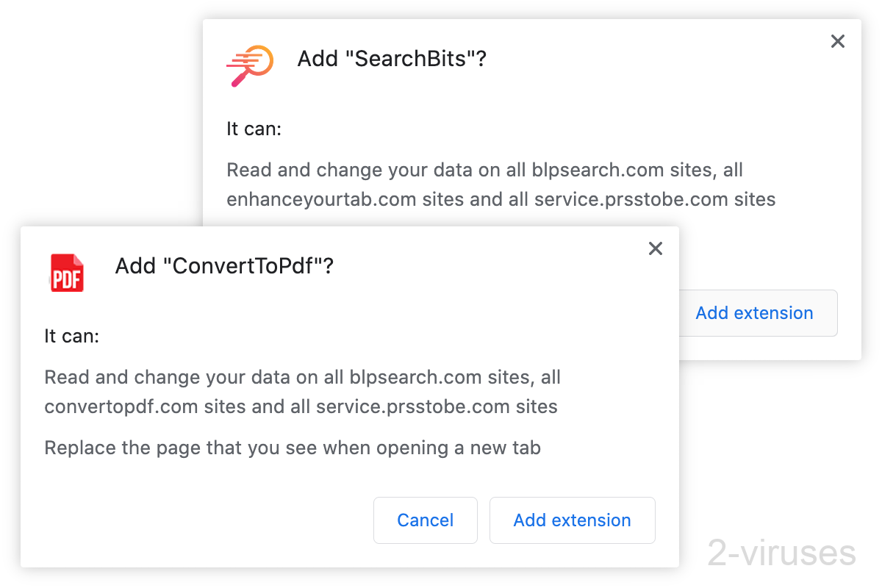Click the line about replacing the new tab page
Viewport: 882px width, 588px height.
point(292,448)
